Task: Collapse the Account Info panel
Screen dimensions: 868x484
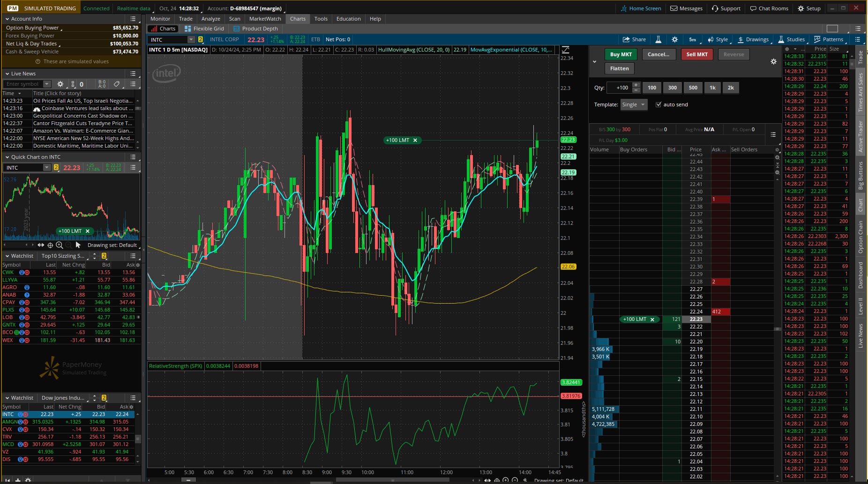Action: pyautogui.click(x=7, y=19)
